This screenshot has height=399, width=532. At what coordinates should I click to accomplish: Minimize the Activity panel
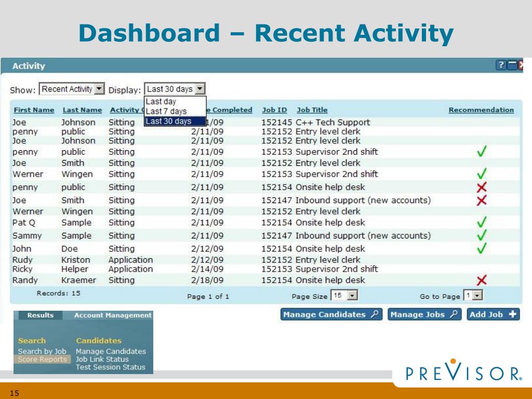click(512, 65)
